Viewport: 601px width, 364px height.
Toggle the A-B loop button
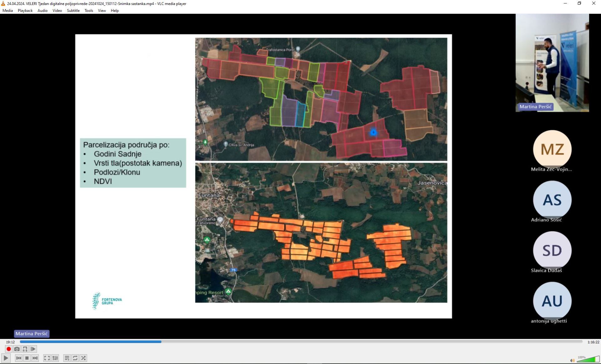pos(25,349)
